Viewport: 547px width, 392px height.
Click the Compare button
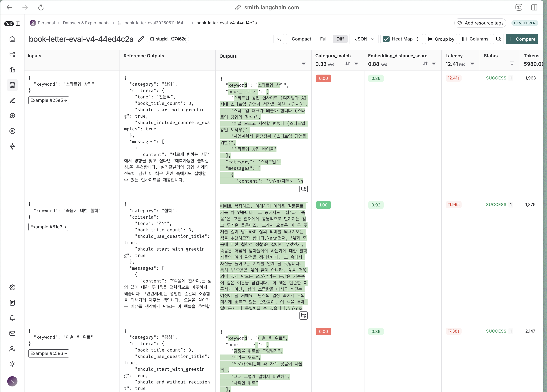click(x=522, y=39)
